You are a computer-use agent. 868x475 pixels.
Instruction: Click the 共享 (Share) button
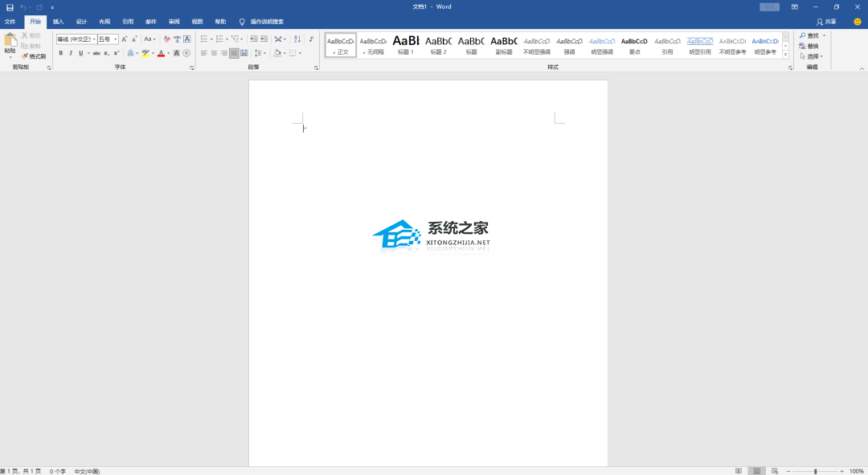coord(826,22)
